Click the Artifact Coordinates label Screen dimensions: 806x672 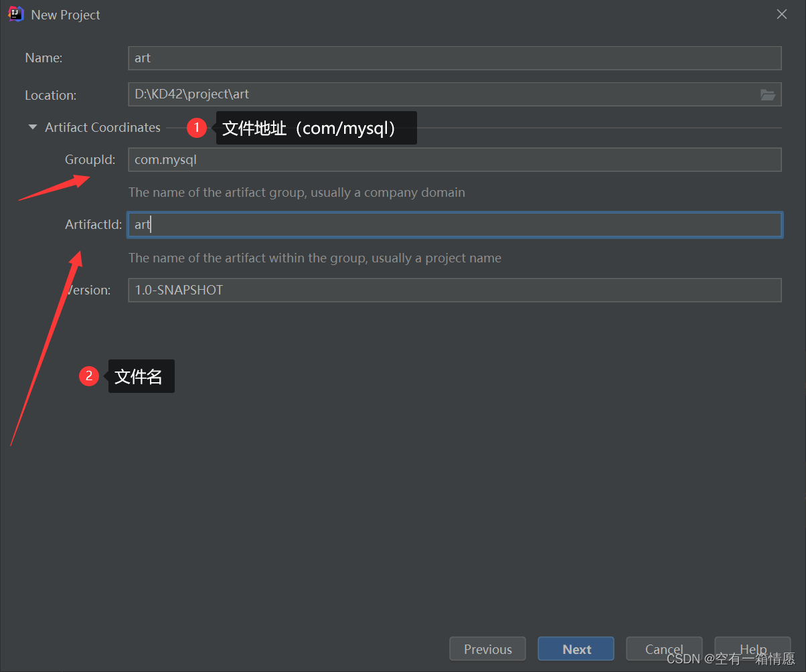click(x=102, y=127)
